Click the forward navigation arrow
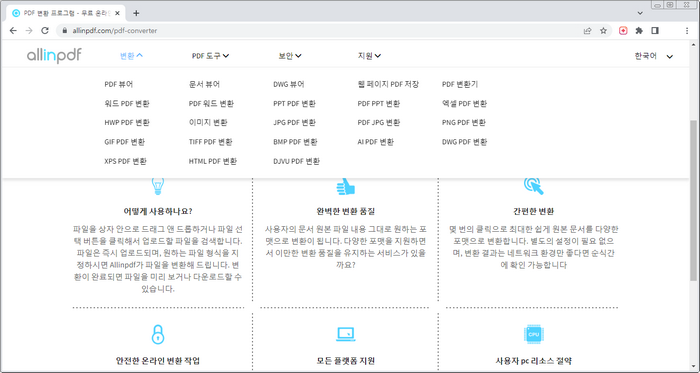The width and height of the screenshot is (700, 373). pyautogui.click(x=29, y=31)
